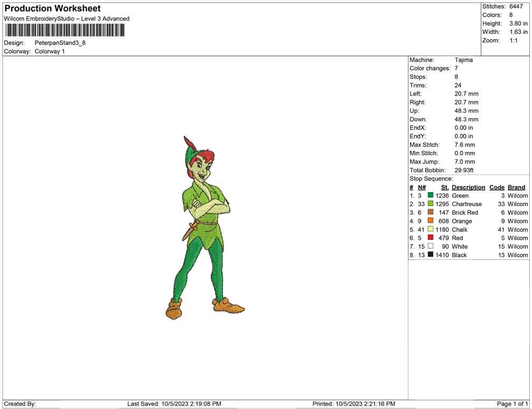Screen dimensions: 532x409
Task: Click the 'Page 1 of 1' indicator
Action: (x=512, y=404)
